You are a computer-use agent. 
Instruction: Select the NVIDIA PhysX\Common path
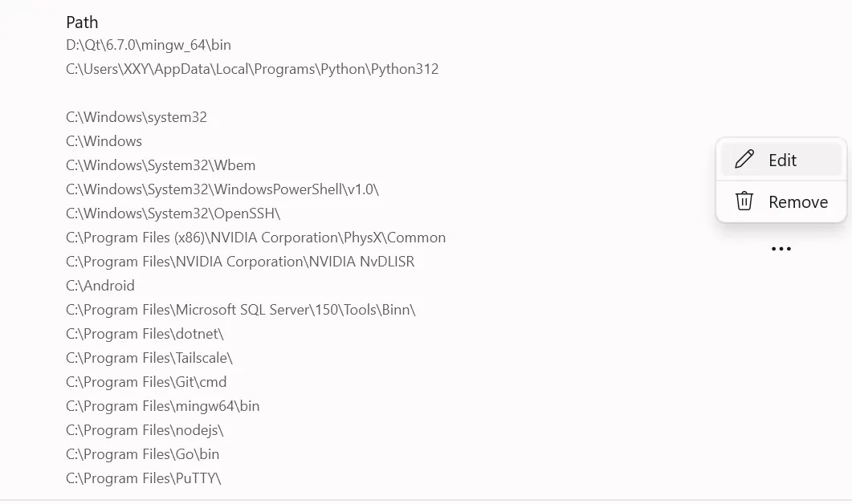[x=255, y=238]
